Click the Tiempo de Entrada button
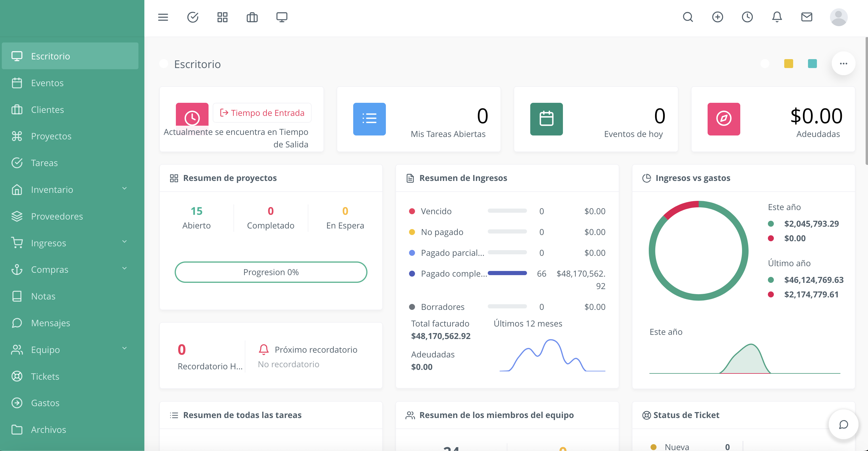The width and height of the screenshot is (868, 451). pyautogui.click(x=262, y=113)
